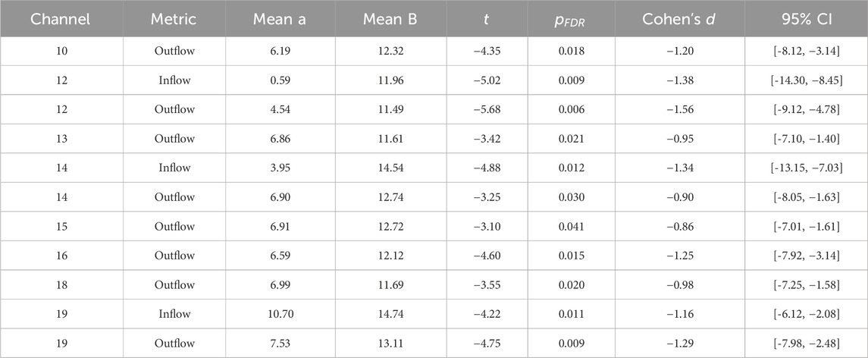Select the Mean B value 14.54
Viewport: 868px width, 358px height.
click(x=389, y=168)
